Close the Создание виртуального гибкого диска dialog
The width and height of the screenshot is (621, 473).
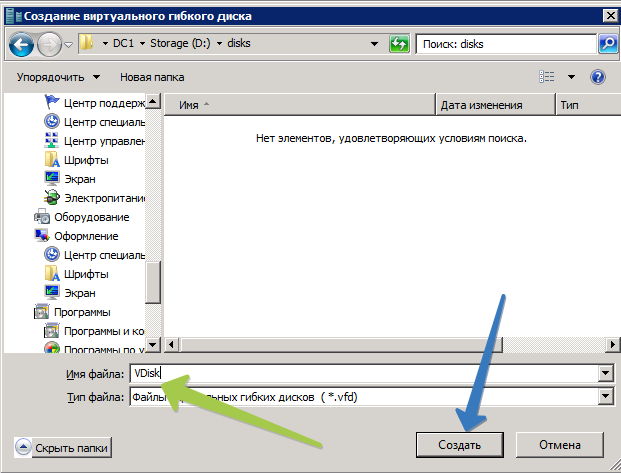pyautogui.click(x=610, y=16)
